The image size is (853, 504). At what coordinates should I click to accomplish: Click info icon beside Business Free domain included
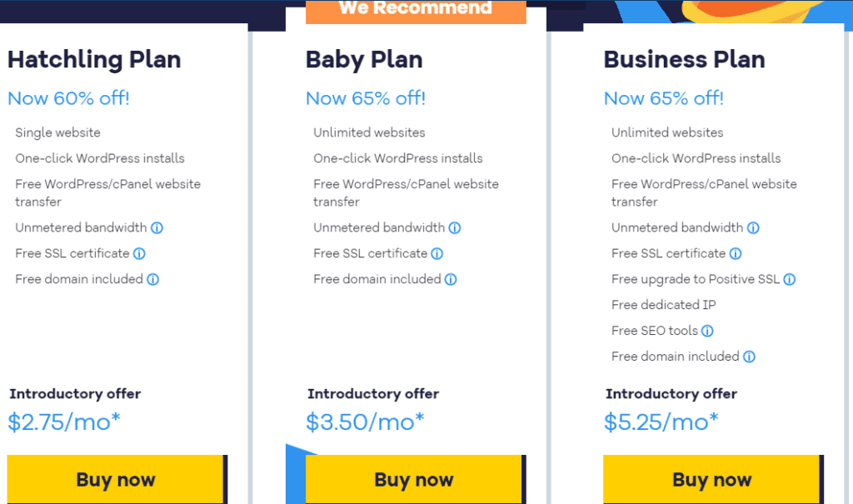click(749, 357)
